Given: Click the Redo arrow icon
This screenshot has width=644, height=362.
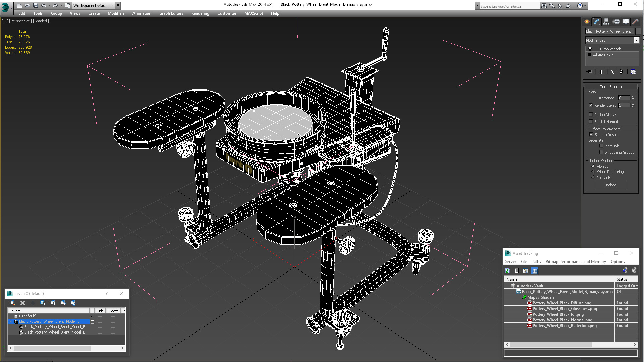Looking at the screenshot, I should coord(55,5).
